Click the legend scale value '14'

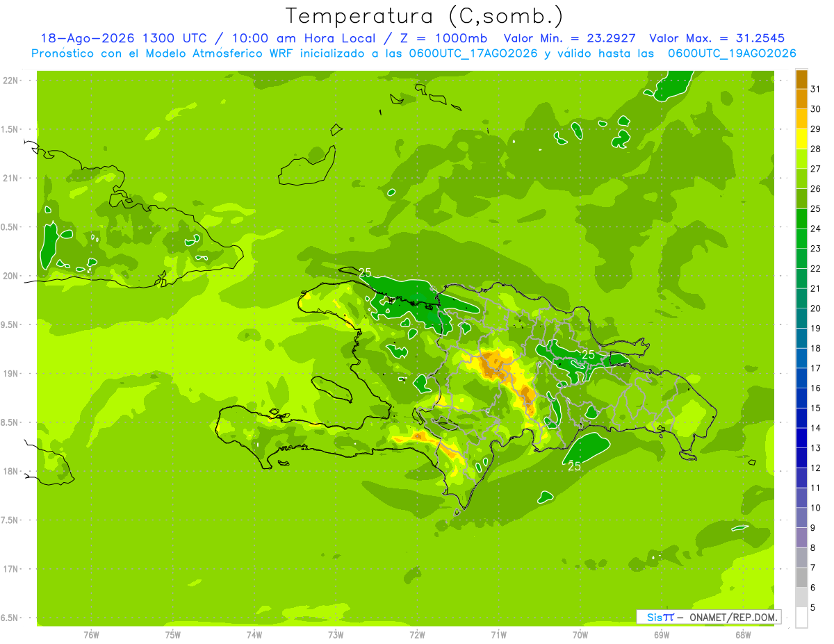[x=815, y=428]
